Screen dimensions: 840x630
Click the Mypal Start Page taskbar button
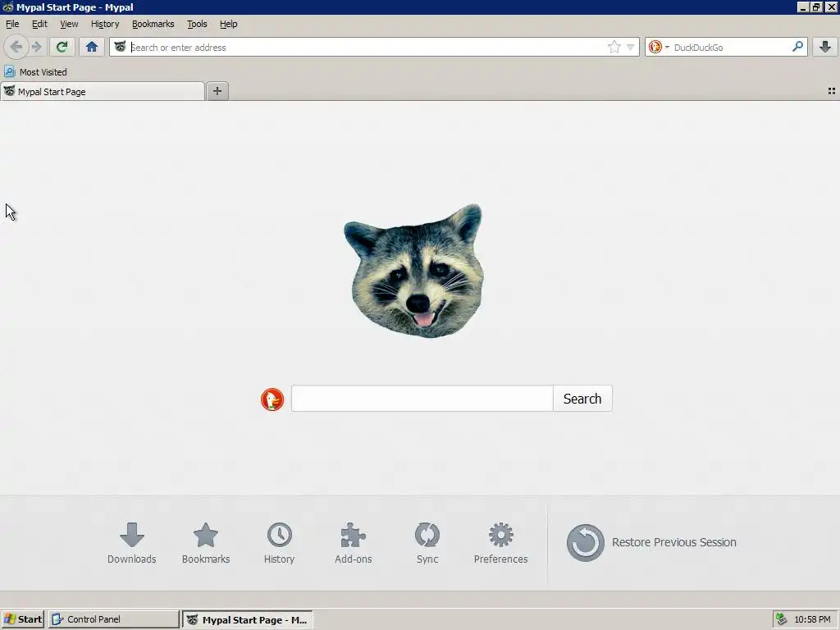click(248, 620)
